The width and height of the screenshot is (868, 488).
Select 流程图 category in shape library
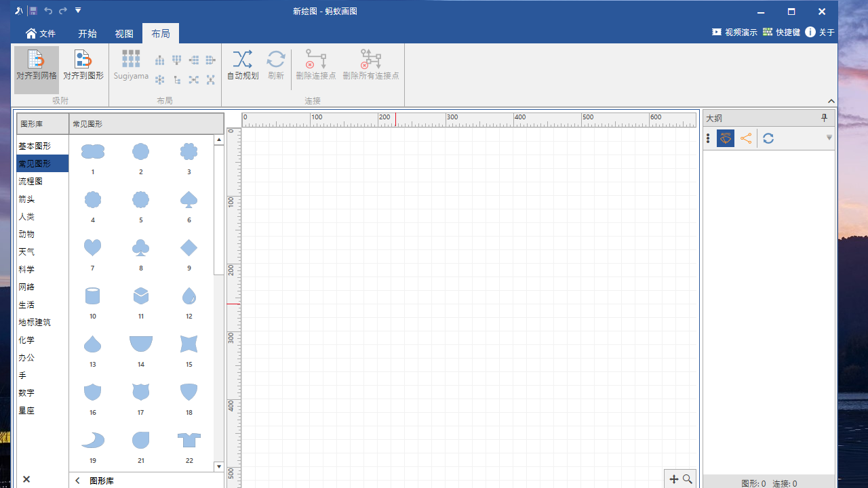[31, 182]
